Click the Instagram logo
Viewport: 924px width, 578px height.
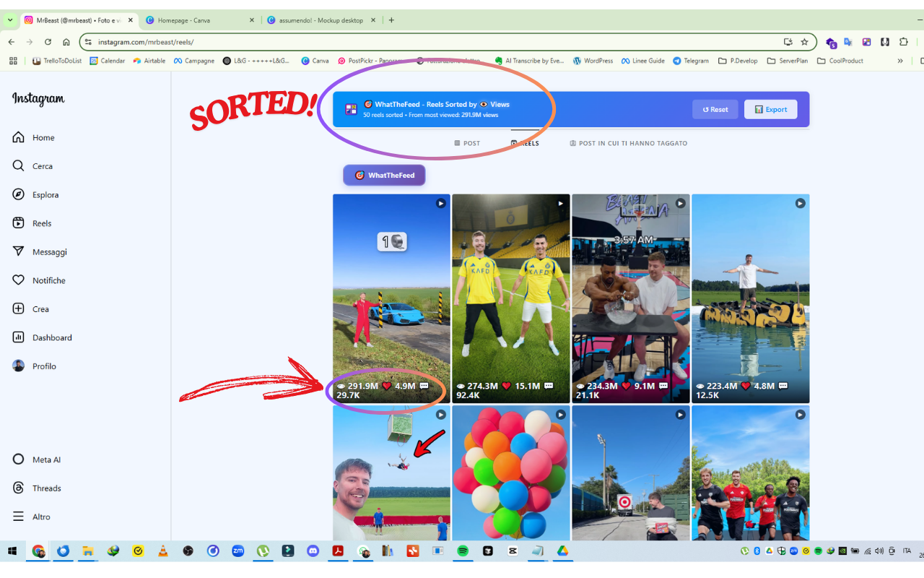point(38,99)
